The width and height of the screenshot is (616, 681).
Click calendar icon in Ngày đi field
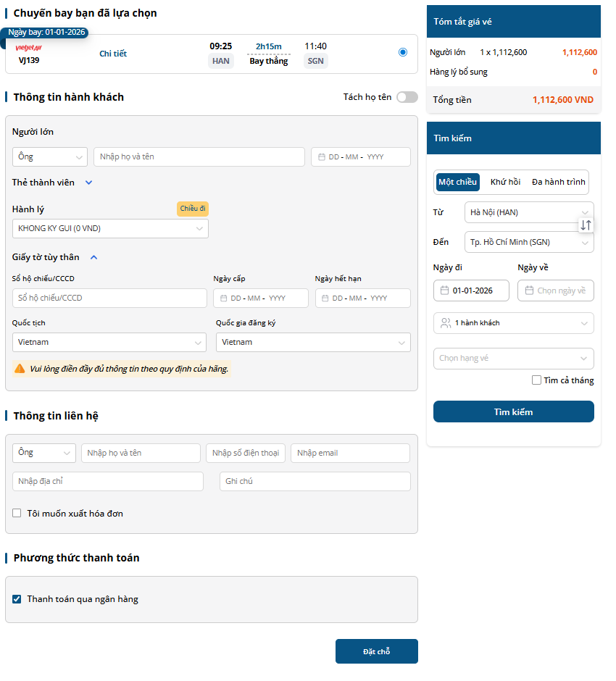tap(444, 291)
